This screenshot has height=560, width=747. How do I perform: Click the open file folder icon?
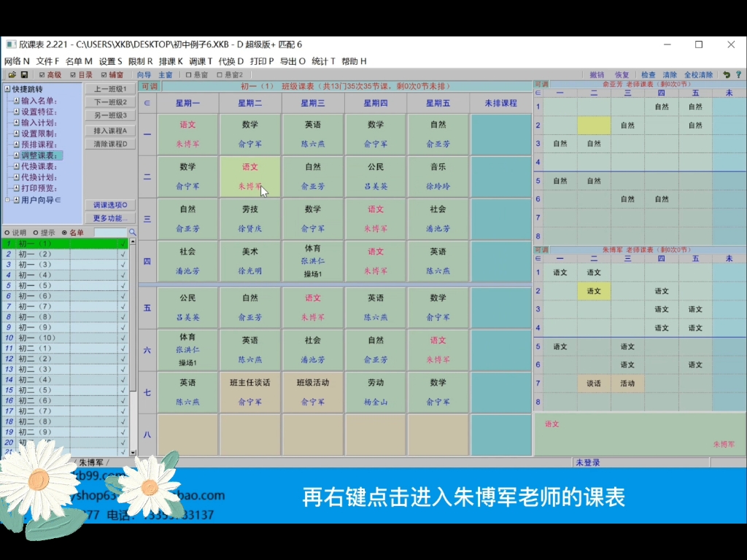tap(12, 74)
